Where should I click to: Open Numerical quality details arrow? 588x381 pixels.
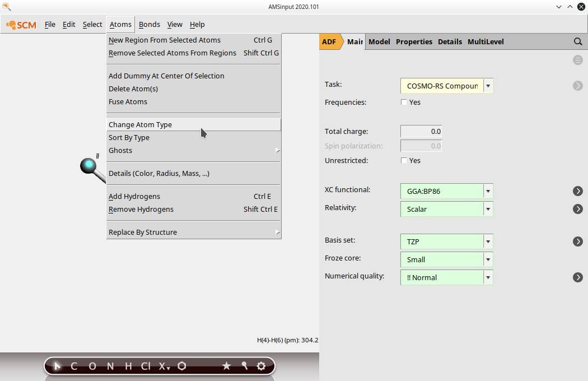[578, 277]
